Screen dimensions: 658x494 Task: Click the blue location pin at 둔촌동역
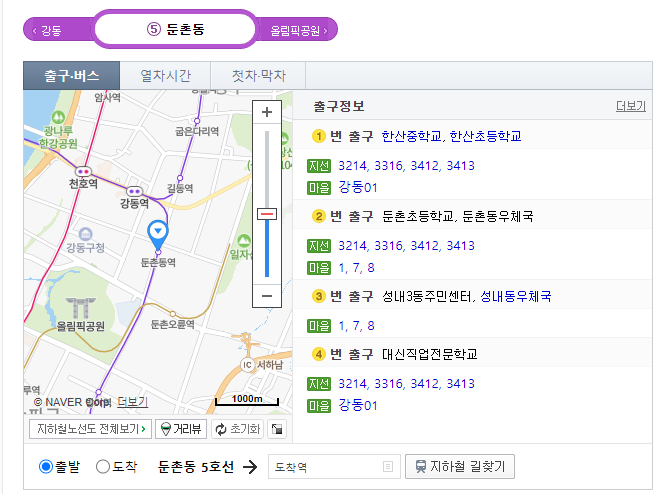(x=157, y=234)
